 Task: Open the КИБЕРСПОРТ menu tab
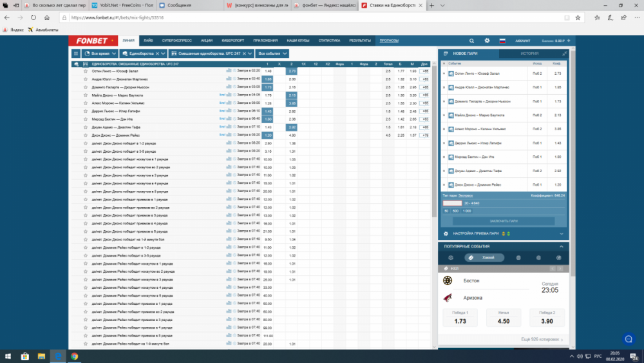tap(233, 41)
